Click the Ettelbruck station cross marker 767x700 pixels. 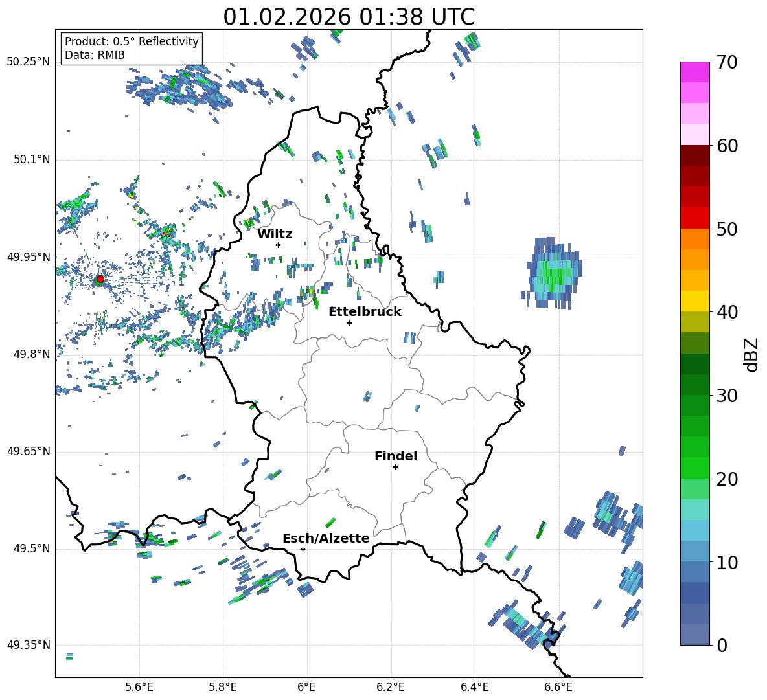tap(349, 322)
